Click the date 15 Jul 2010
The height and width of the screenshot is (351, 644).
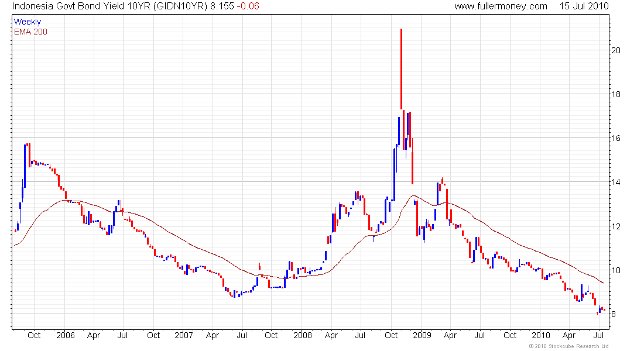[x=584, y=6]
